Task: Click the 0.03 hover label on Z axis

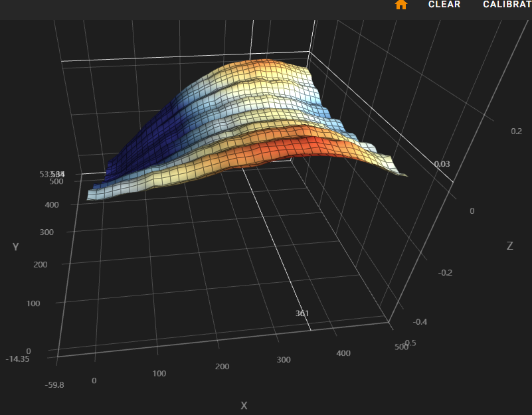Action: tap(442, 164)
